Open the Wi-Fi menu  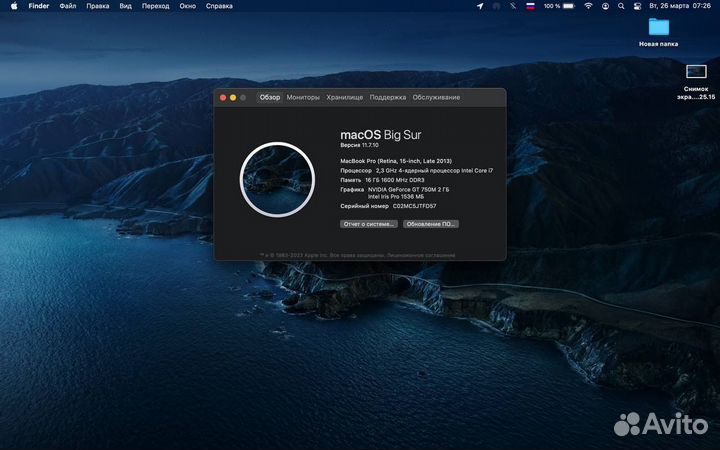click(588, 6)
